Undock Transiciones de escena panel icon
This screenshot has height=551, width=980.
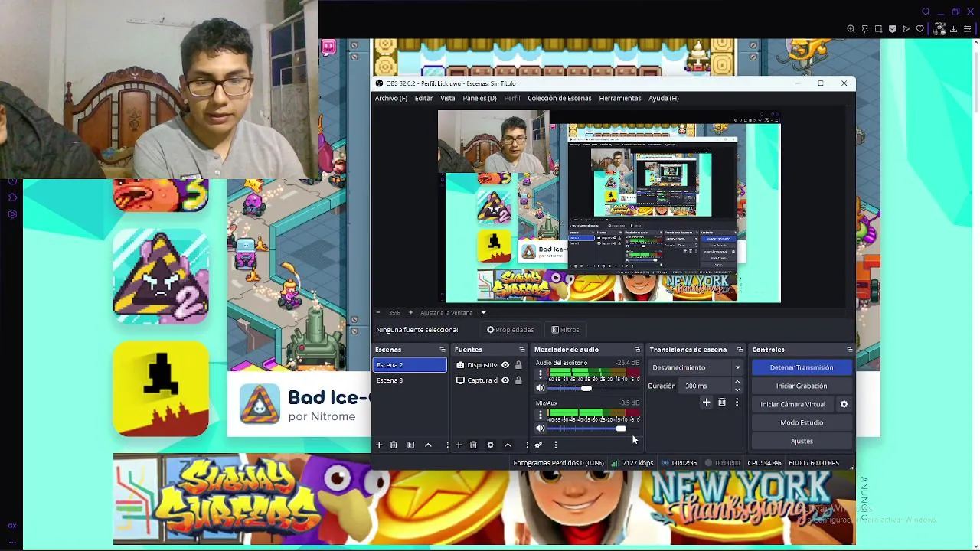pos(739,350)
